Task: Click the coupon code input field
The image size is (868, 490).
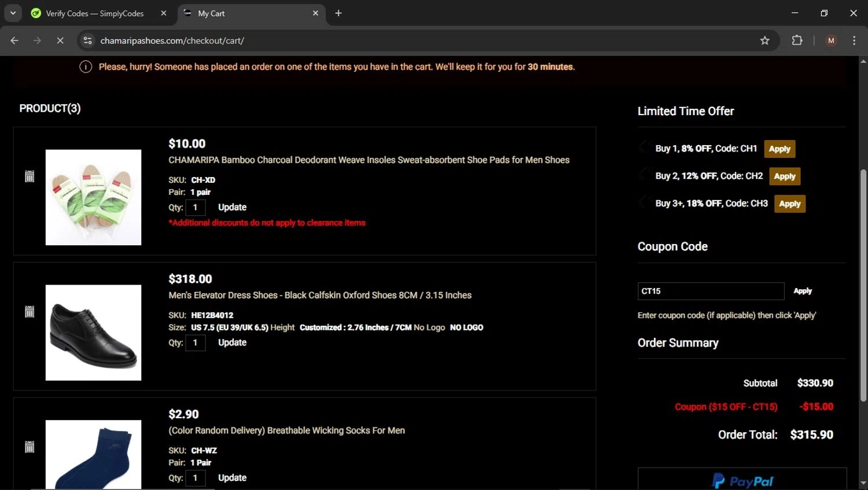Action: click(x=711, y=291)
